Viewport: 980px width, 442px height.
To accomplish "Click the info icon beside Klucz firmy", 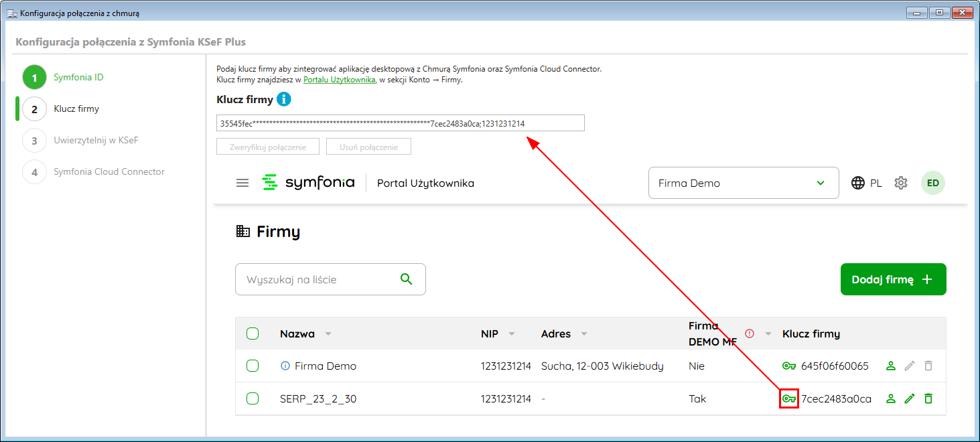I will point(284,100).
